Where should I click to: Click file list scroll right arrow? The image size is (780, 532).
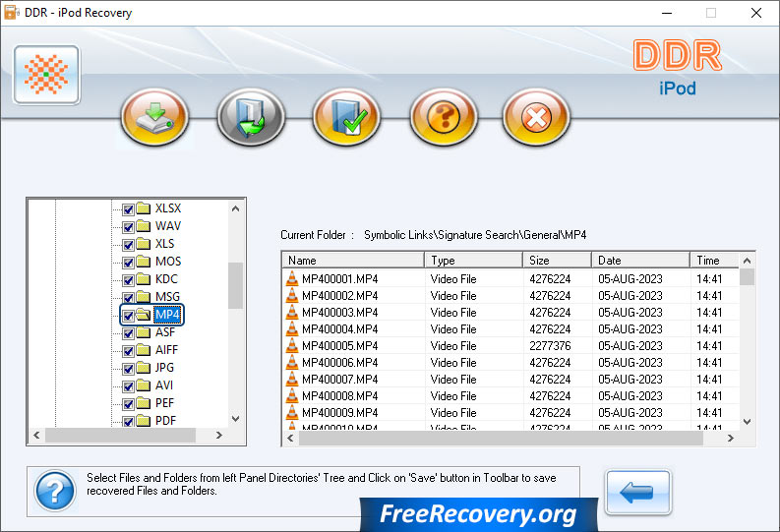point(730,438)
